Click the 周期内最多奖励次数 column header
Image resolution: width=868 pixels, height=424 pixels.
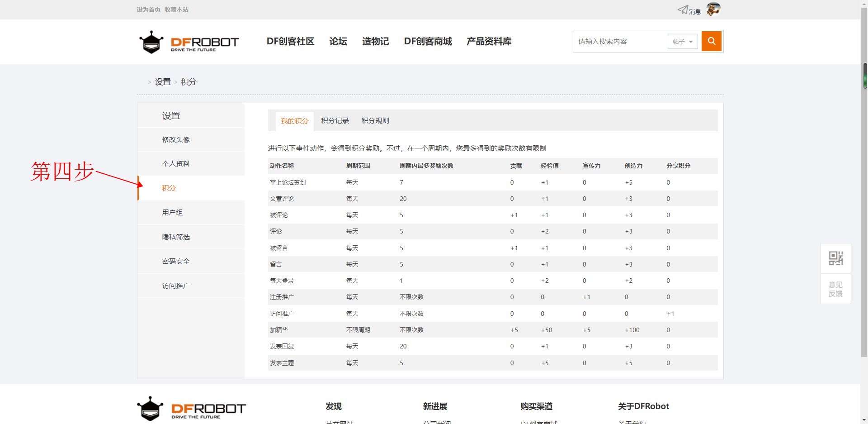426,166
